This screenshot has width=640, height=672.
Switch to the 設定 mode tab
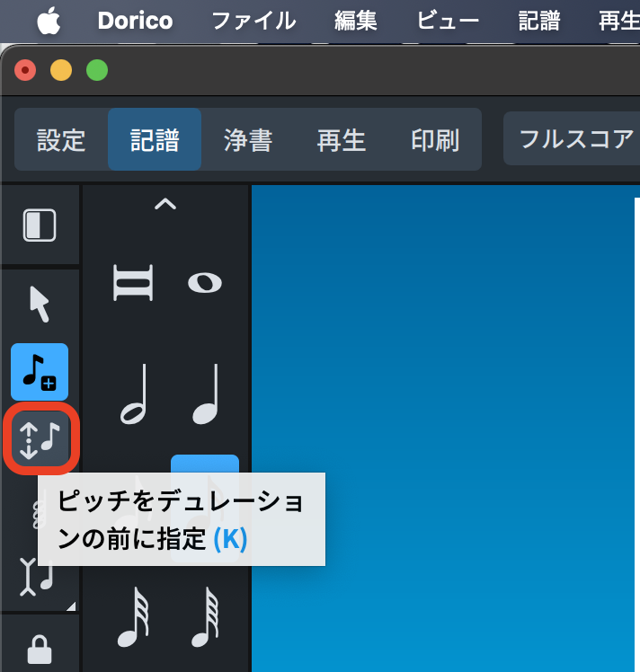click(61, 140)
